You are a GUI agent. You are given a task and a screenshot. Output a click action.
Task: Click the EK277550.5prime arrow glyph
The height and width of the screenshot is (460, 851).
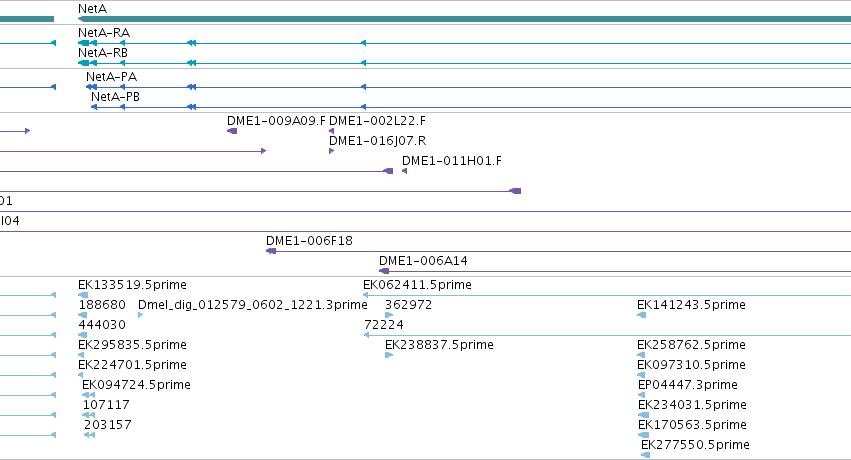coord(645,455)
